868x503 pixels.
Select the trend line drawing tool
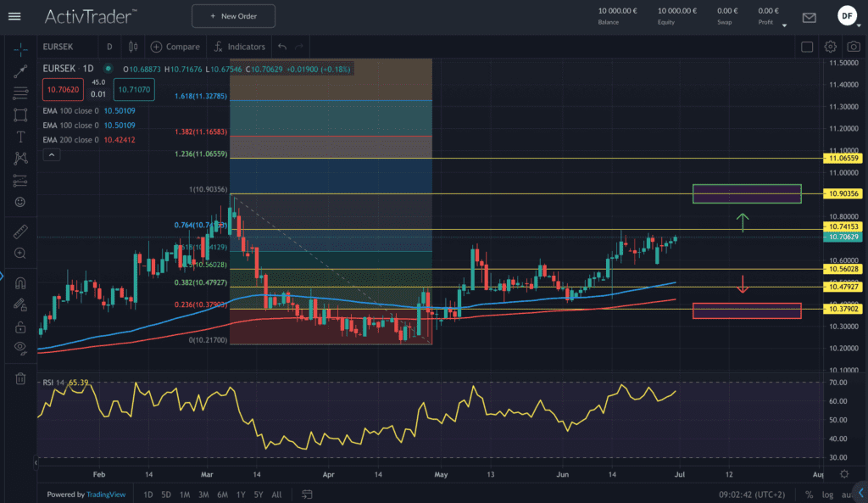coord(20,71)
